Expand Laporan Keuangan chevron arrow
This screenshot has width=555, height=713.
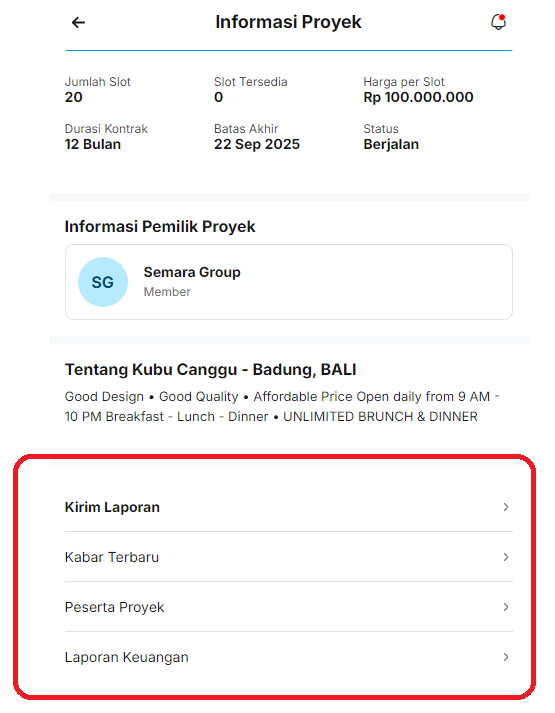pyautogui.click(x=505, y=657)
